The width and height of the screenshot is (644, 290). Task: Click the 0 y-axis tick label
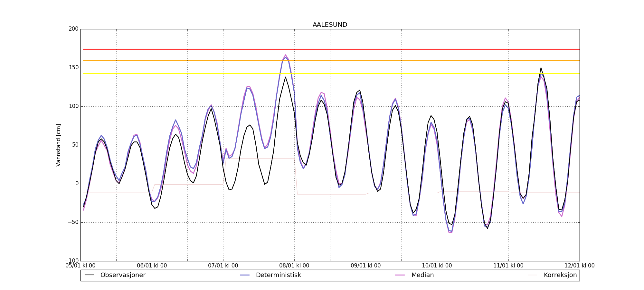click(x=77, y=184)
